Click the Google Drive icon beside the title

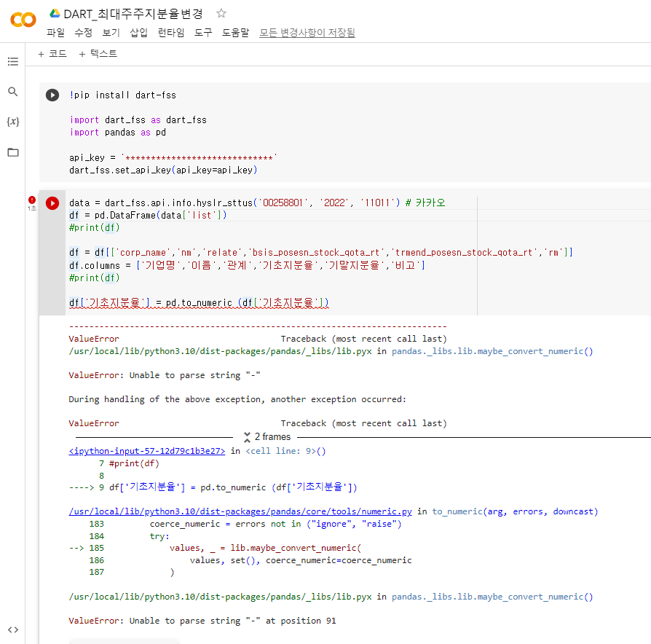pyautogui.click(x=55, y=13)
